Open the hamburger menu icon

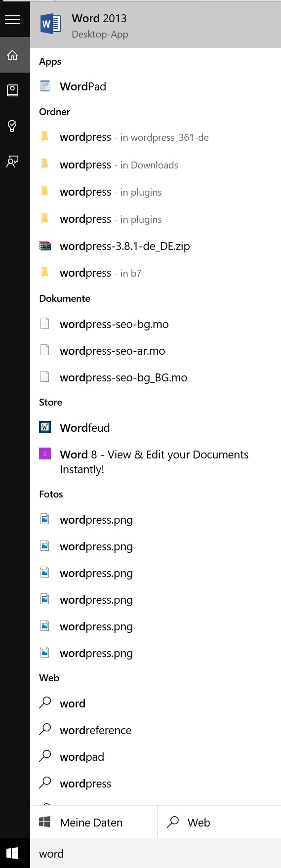[12, 20]
